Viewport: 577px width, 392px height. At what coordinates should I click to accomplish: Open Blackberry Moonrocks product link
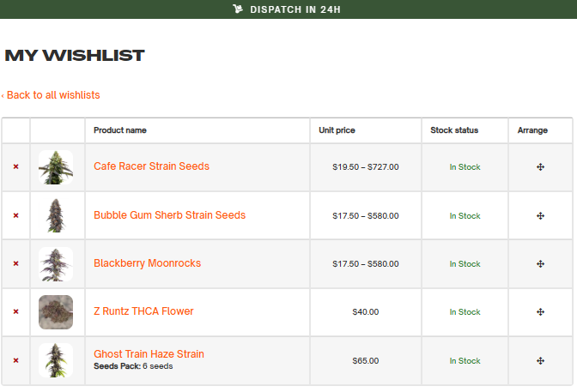(x=147, y=263)
